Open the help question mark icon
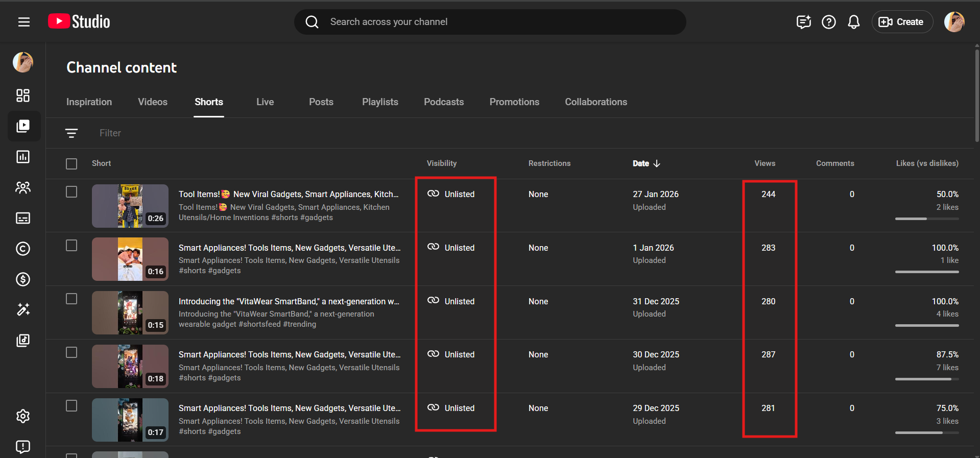The width and height of the screenshot is (980, 458). (x=828, y=22)
